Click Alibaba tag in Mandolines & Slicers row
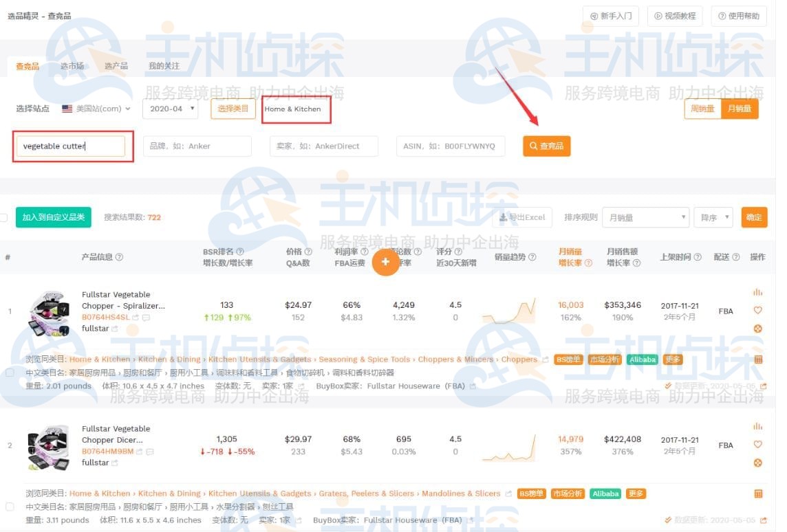787x532 pixels. click(x=605, y=494)
